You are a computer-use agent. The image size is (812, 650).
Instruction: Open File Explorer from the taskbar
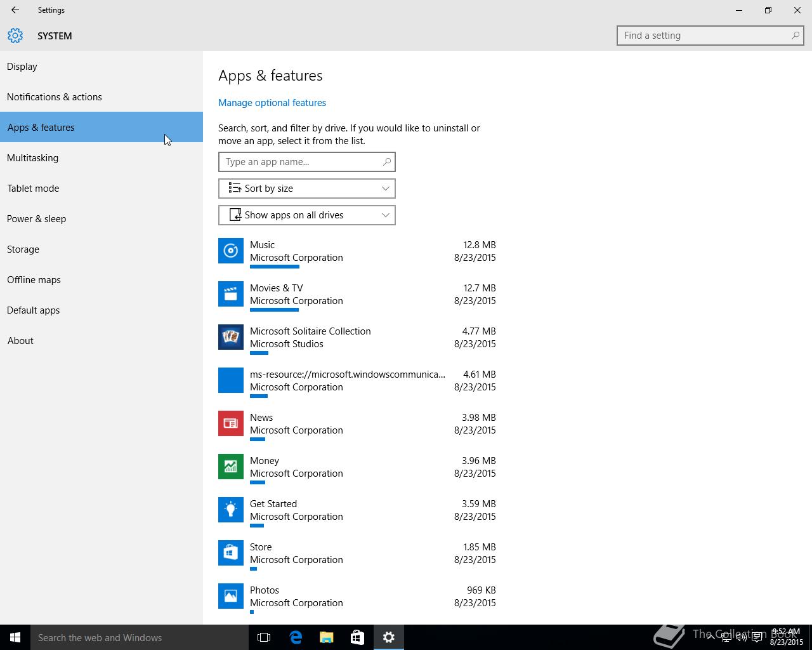[327, 637]
